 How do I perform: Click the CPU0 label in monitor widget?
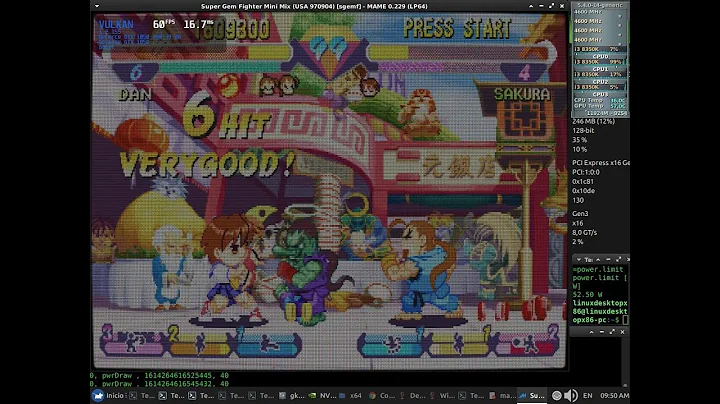(600, 56)
